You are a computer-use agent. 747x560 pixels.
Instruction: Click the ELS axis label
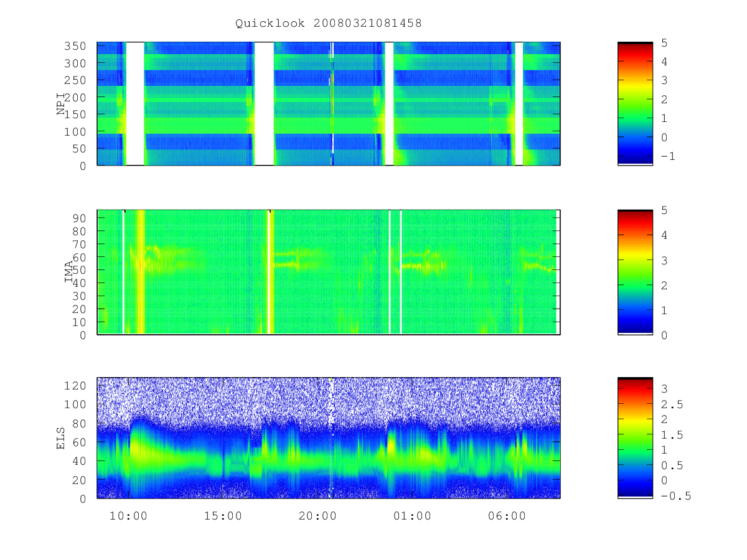tap(61, 437)
